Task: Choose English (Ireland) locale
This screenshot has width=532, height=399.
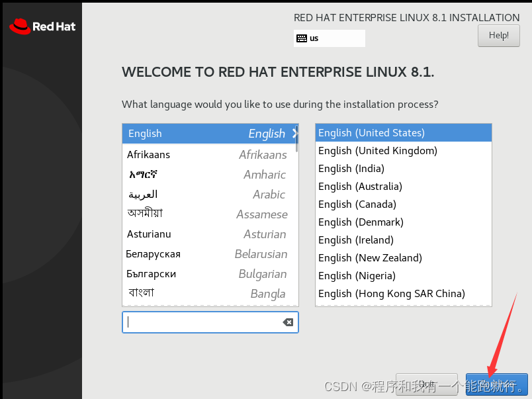Action: [x=404, y=240]
